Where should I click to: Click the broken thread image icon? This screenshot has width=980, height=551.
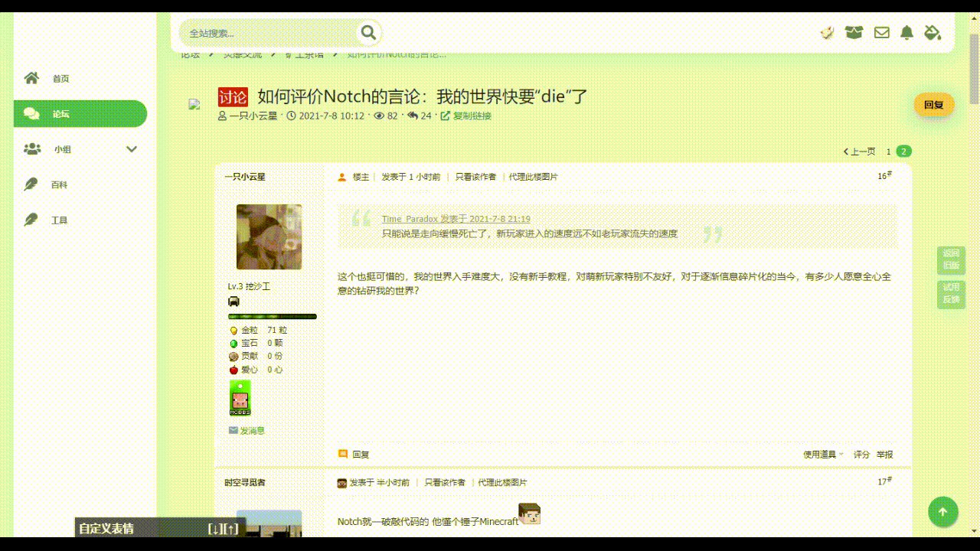coord(194,104)
